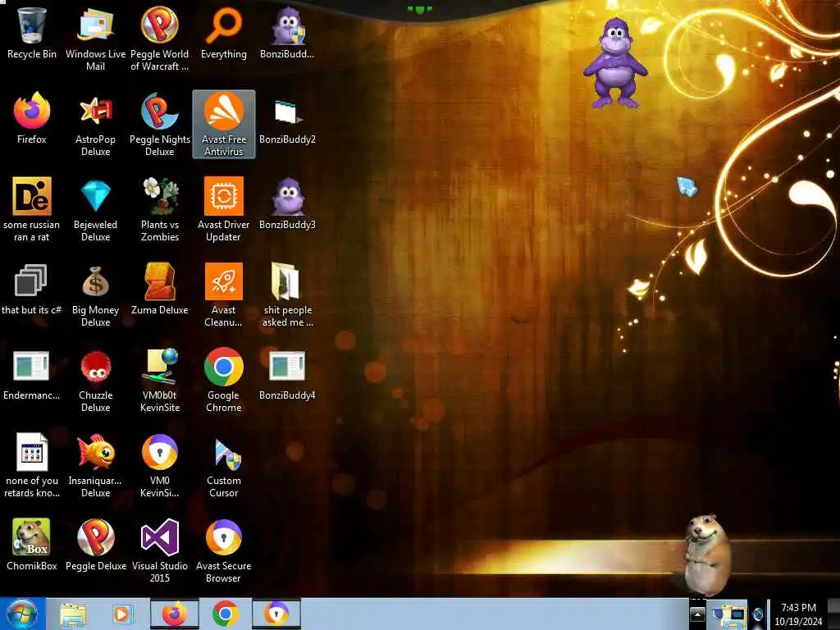Select the Visual Studio 2015 shortcut
Screen dimensions: 840x630
(160, 551)
